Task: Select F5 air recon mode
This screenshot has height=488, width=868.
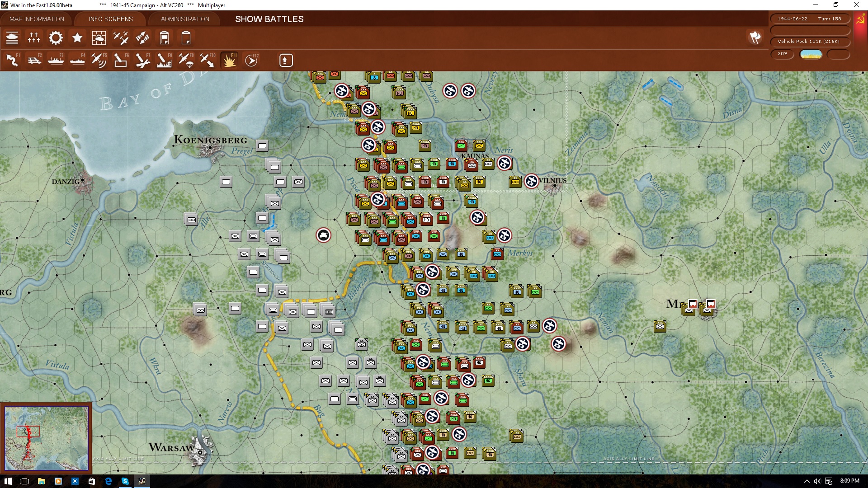Action: pyautogui.click(x=99, y=60)
